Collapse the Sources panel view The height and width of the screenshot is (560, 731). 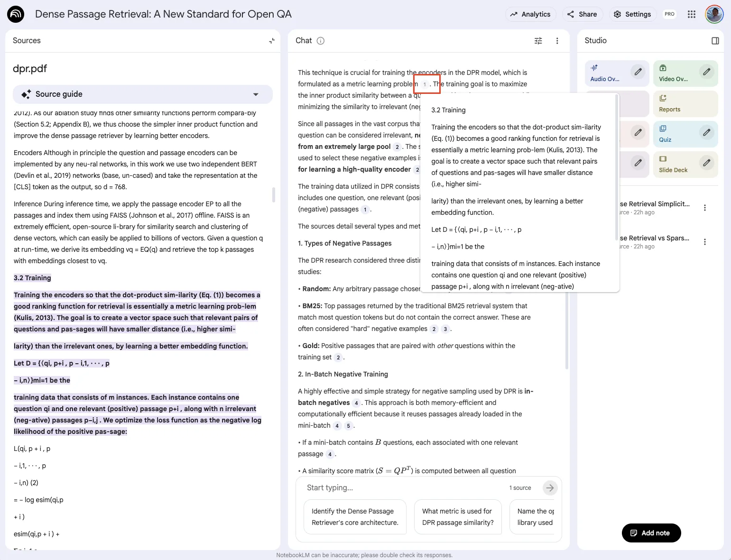pyautogui.click(x=272, y=41)
